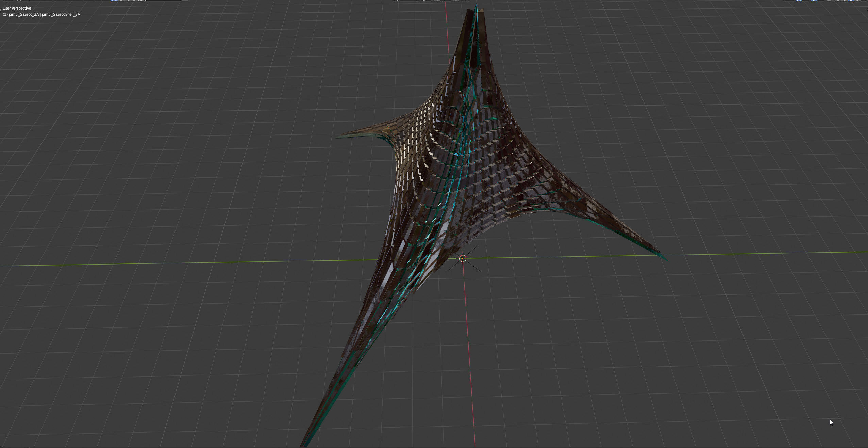This screenshot has width=868, height=448.
Task: Click the "User Perspective" viewport label
Action: pyautogui.click(x=17, y=8)
